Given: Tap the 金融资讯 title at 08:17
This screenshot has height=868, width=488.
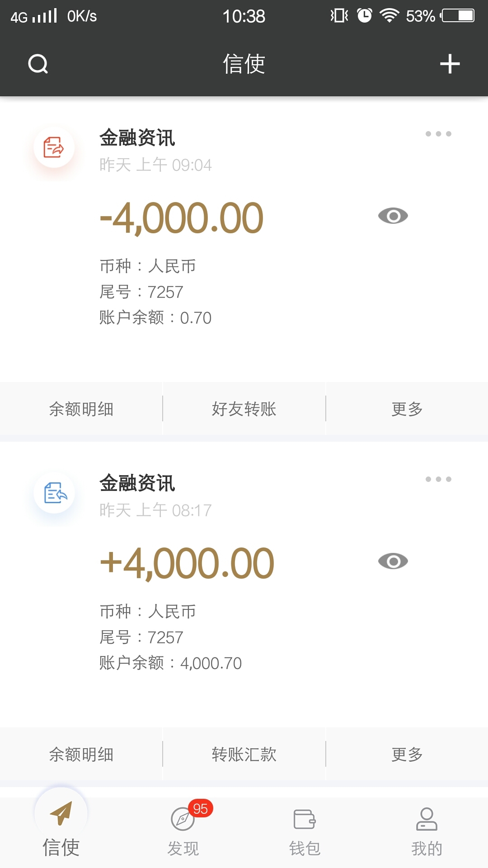Looking at the screenshot, I should (137, 483).
